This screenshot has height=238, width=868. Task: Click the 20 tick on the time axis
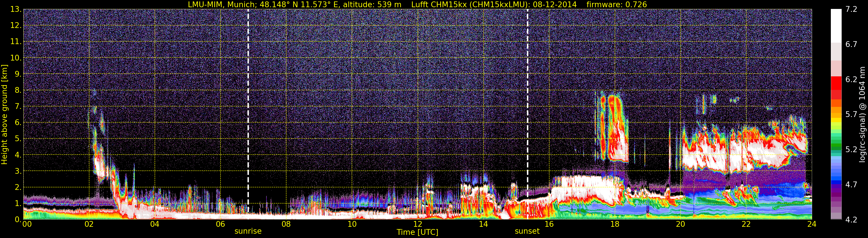pos(680,224)
